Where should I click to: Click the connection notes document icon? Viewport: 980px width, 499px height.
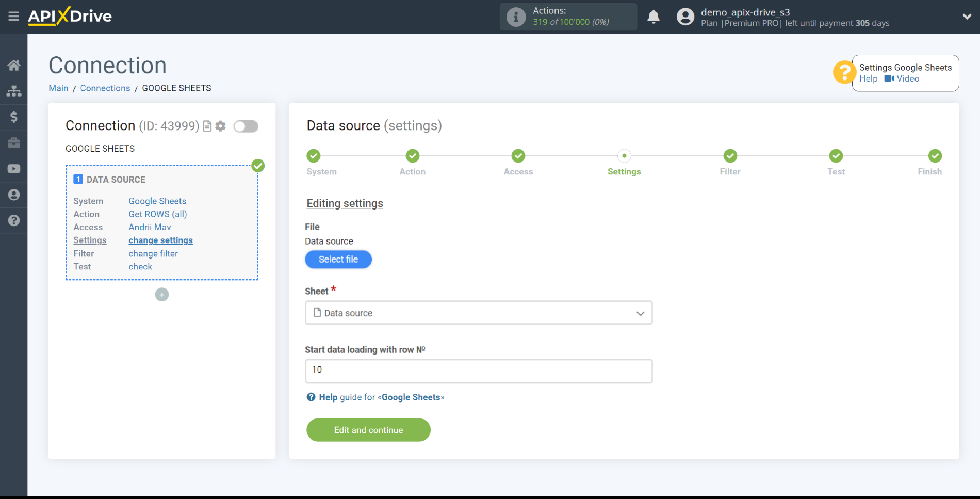207,126
